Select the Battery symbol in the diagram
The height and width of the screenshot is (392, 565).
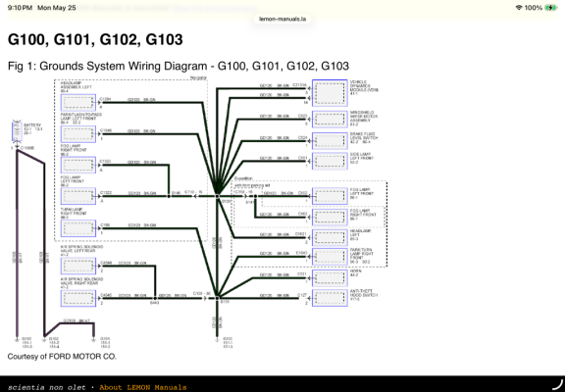coord(17,131)
